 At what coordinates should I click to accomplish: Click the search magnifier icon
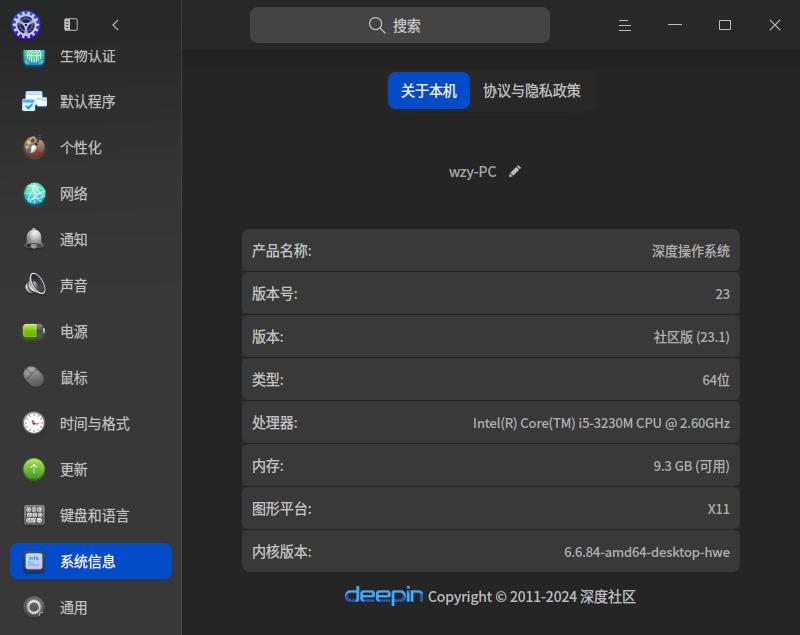[x=377, y=25]
